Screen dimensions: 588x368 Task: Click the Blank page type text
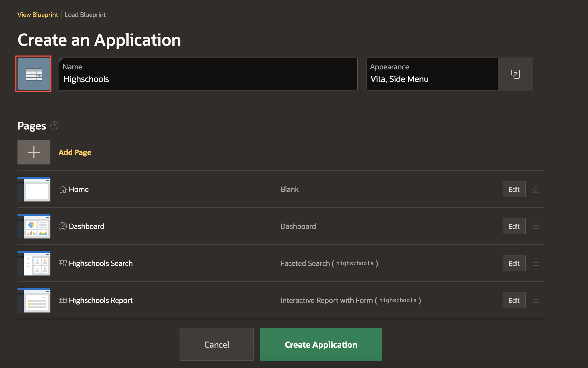(290, 189)
